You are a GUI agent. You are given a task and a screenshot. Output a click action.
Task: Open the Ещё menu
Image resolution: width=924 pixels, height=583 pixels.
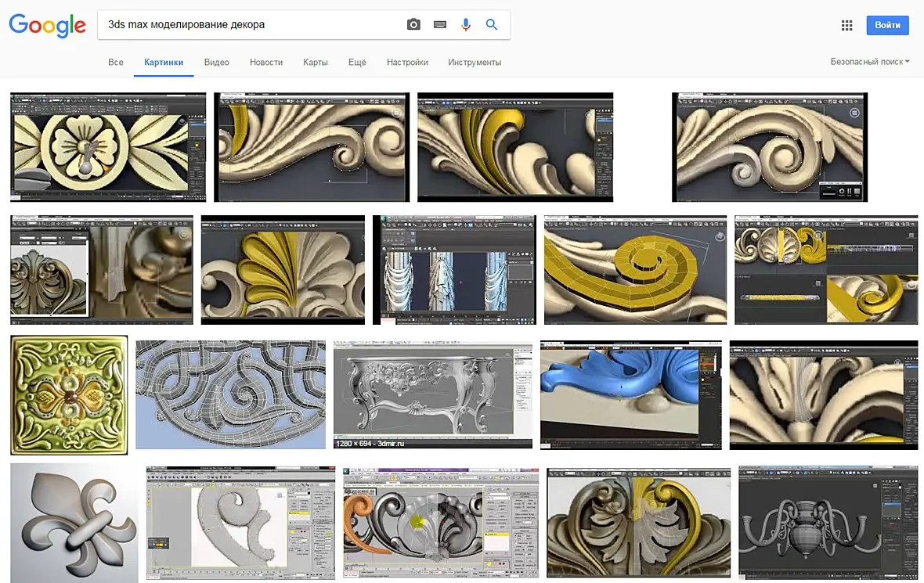(x=357, y=63)
